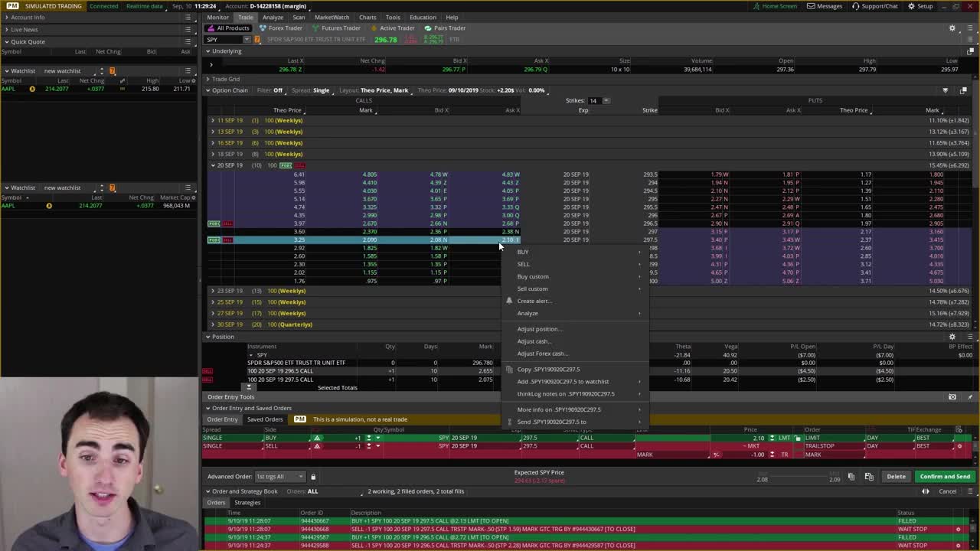Open Trade tab settings gear icon
The height and width of the screenshot is (551, 980).
click(952, 28)
